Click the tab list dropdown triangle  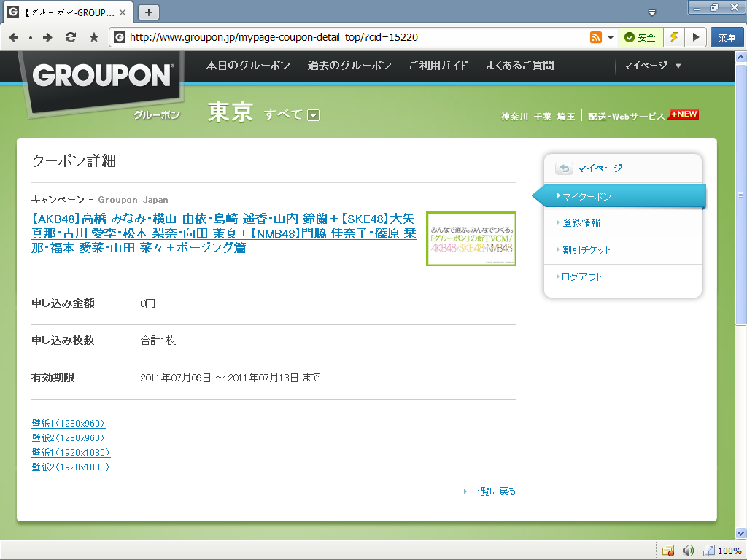point(652,12)
